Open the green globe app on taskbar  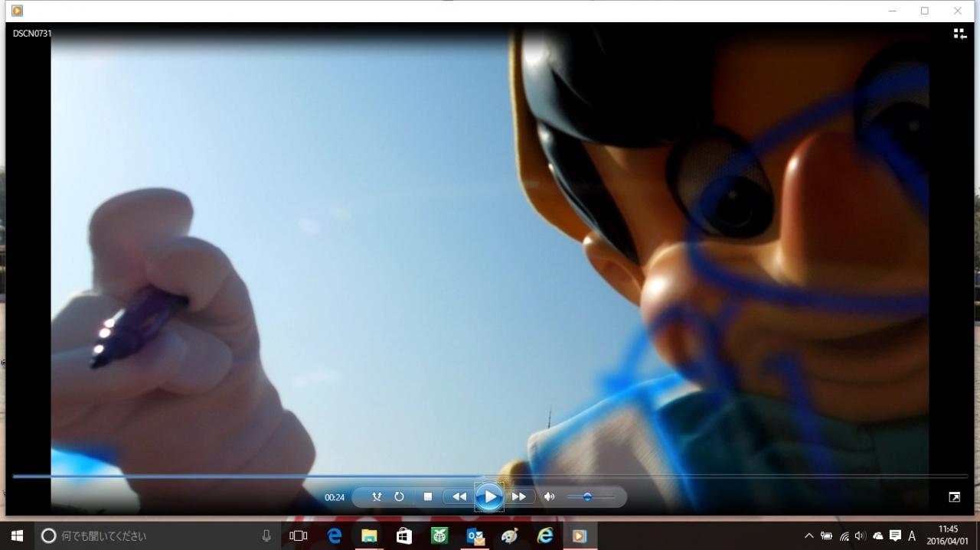pos(439,535)
